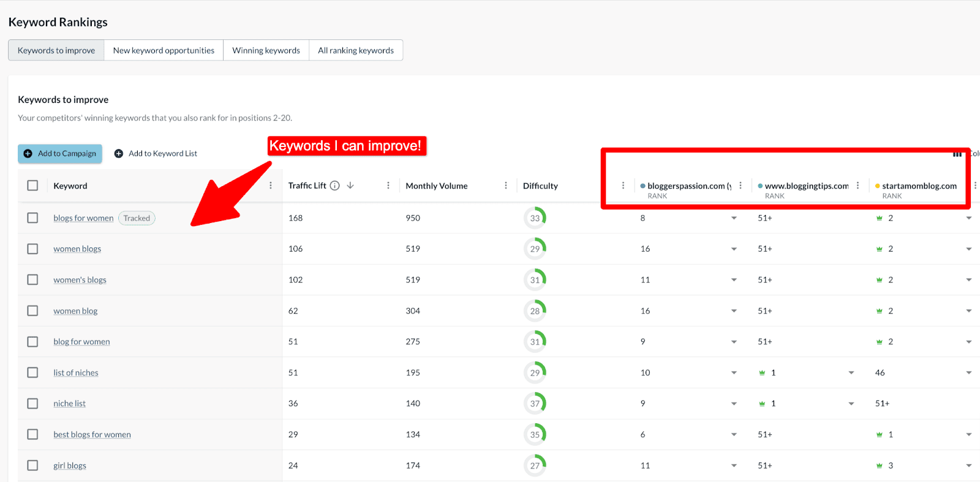
Task: Open the Keyword column options menu
Action: click(x=271, y=186)
